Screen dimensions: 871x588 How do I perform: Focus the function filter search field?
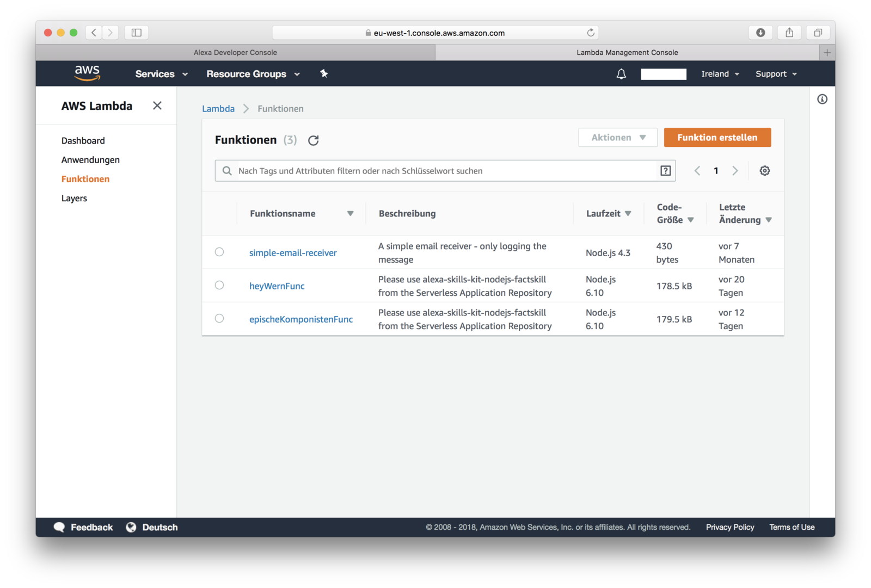pyautogui.click(x=445, y=171)
